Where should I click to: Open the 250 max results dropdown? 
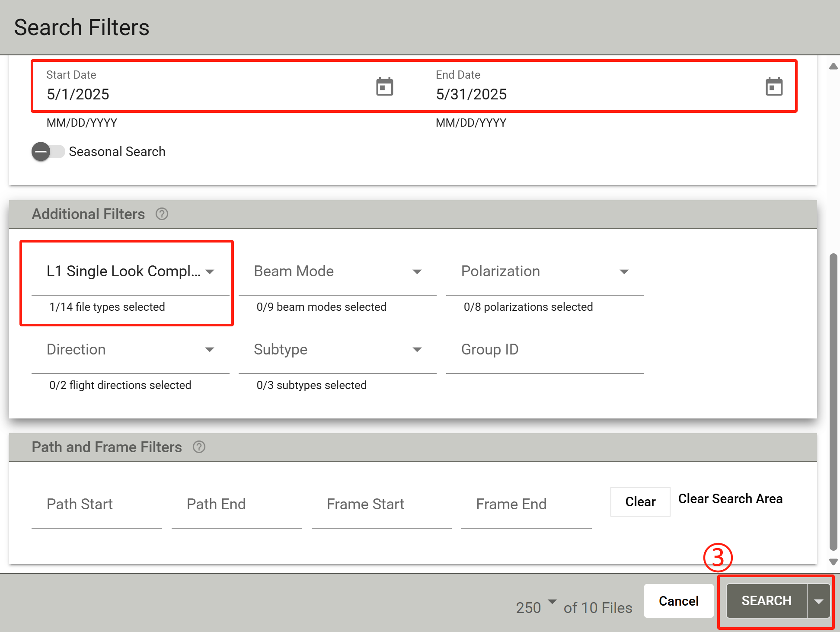point(536,607)
